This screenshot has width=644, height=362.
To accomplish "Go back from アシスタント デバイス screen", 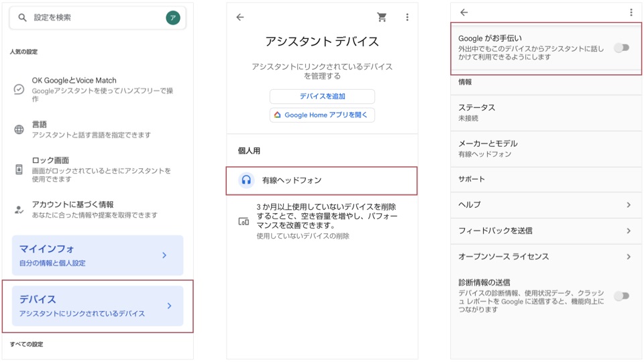I will point(240,17).
